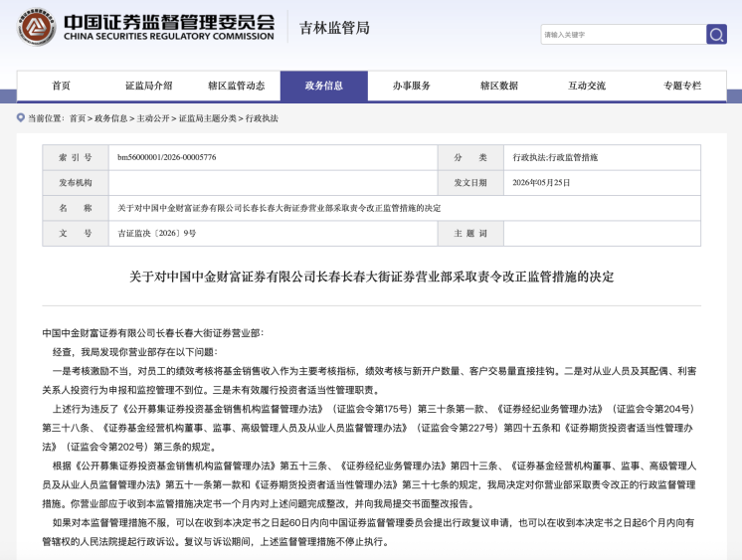Image resolution: width=742 pixels, height=560 pixels.
Task: Click the date value 2026年05月25日
Action: 541,183
